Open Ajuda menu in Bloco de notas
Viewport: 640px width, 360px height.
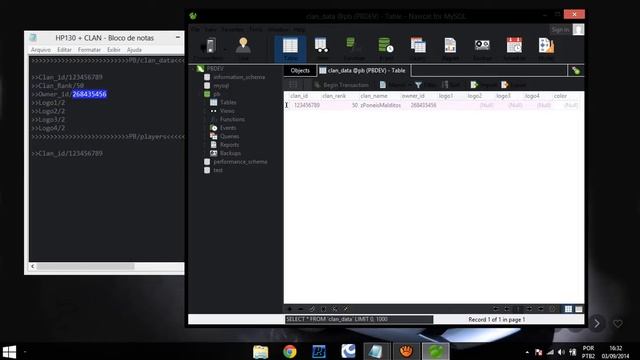coord(134,50)
